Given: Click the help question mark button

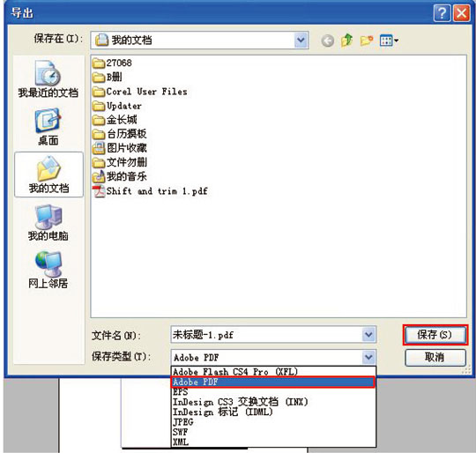Looking at the screenshot, I should point(442,13).
